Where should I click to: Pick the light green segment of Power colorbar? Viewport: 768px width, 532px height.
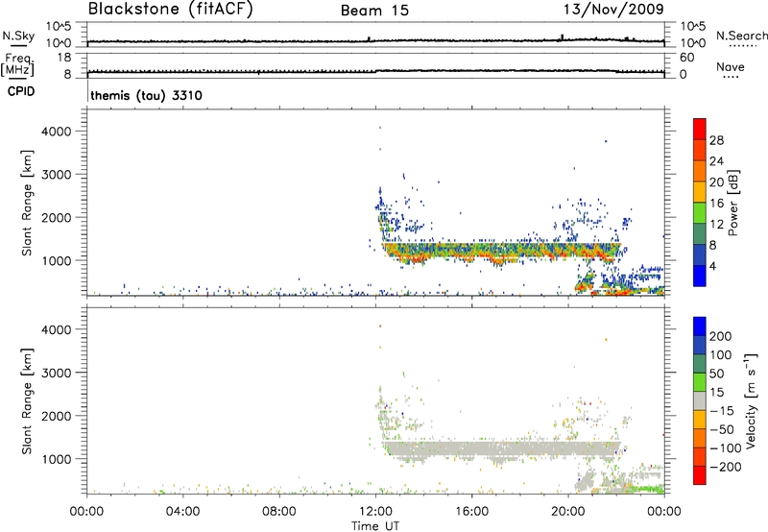700,213
